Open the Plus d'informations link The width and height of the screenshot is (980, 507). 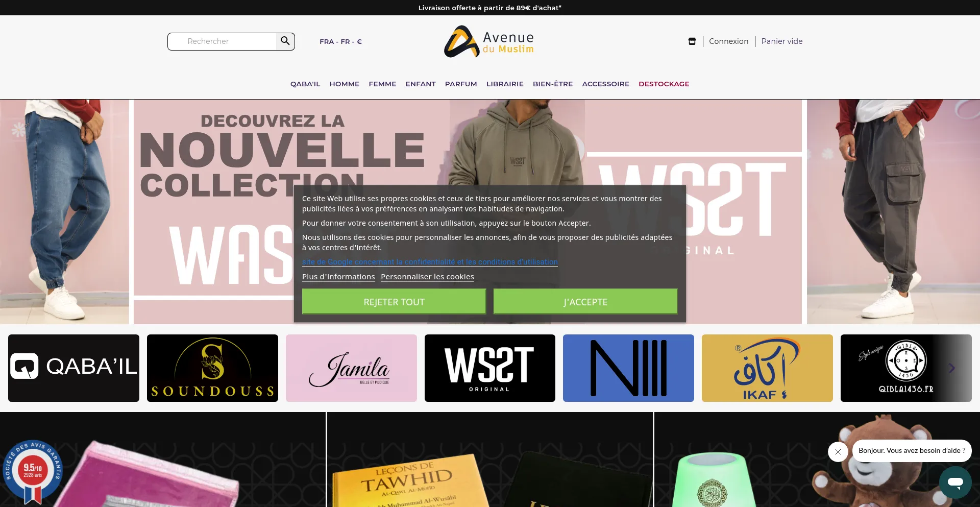point(338,277)
